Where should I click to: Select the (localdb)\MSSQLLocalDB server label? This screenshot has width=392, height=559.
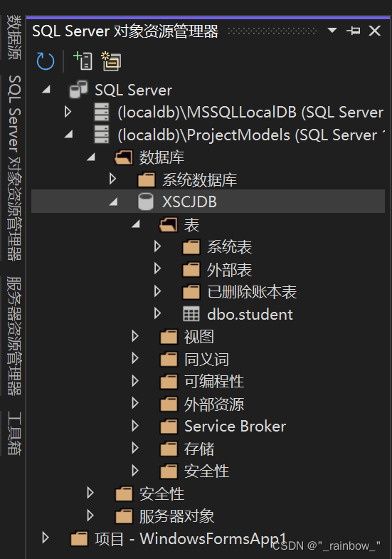(x=250, y=113)
